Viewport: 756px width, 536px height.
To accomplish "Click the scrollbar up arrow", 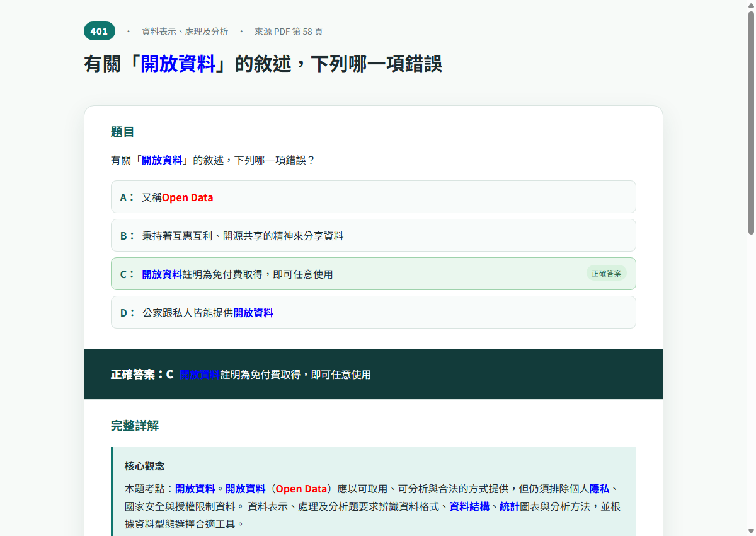I will (751, 5).
